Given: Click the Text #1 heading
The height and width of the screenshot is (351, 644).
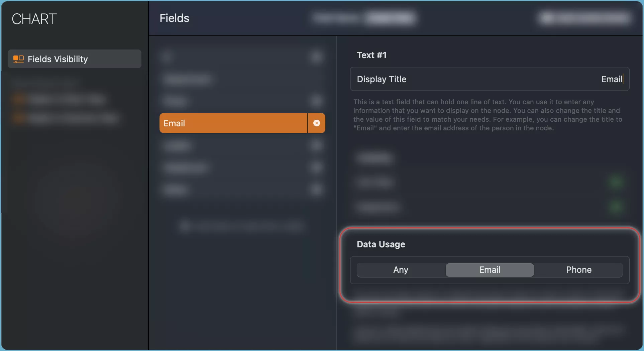Looking at the screenshot, I should [371, 55].
